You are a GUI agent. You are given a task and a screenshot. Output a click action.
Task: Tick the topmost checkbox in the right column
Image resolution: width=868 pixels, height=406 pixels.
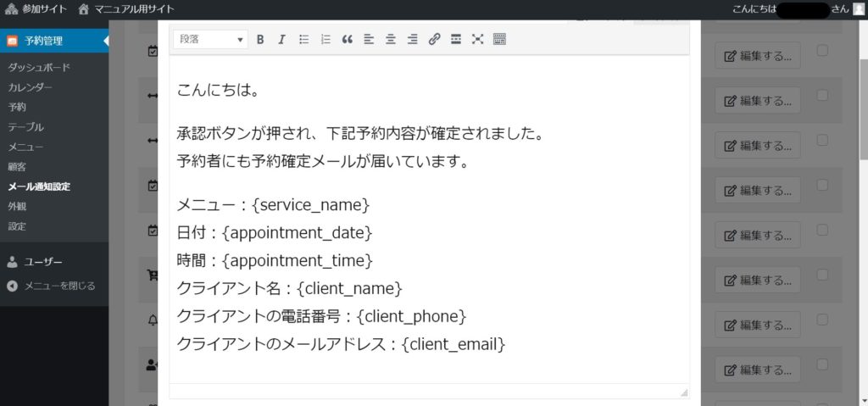821,51
